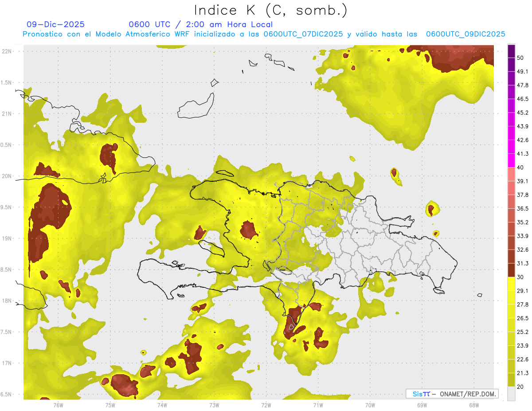This screenshot has height=411, width=532.
Task: Click the '21.3' color scale value
Action: tap(522, 373)
